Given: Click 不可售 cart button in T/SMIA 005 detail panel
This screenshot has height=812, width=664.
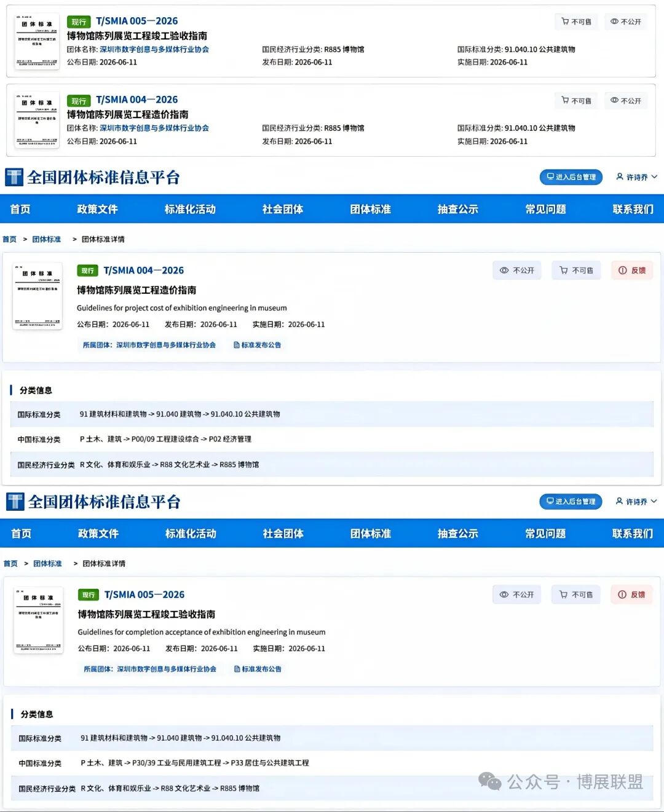Looking at the screenshot, I should 576,594.
